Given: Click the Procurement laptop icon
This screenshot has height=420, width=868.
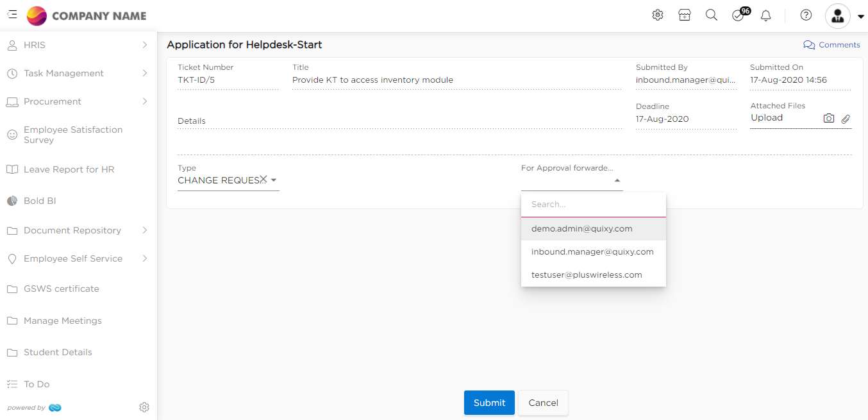Looking at the screenshot, I should (x=12, y=102).
